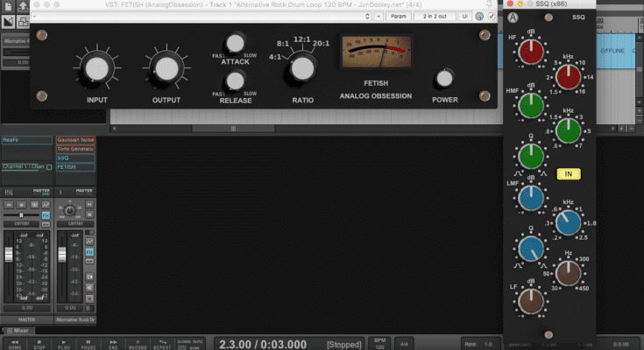The height and width of the screenshot is (350, 644).
Task: Click the Home transport button
Action: coord(15,342)
